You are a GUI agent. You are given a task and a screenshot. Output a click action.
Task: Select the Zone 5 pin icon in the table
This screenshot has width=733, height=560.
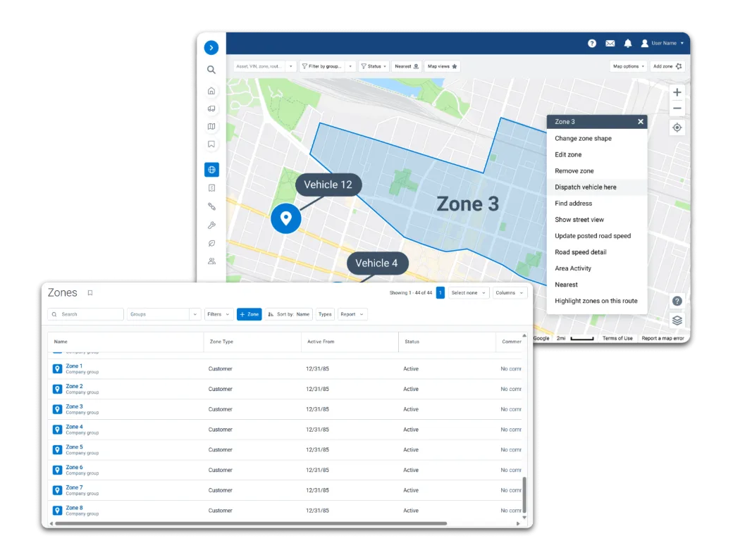point(58,450)
